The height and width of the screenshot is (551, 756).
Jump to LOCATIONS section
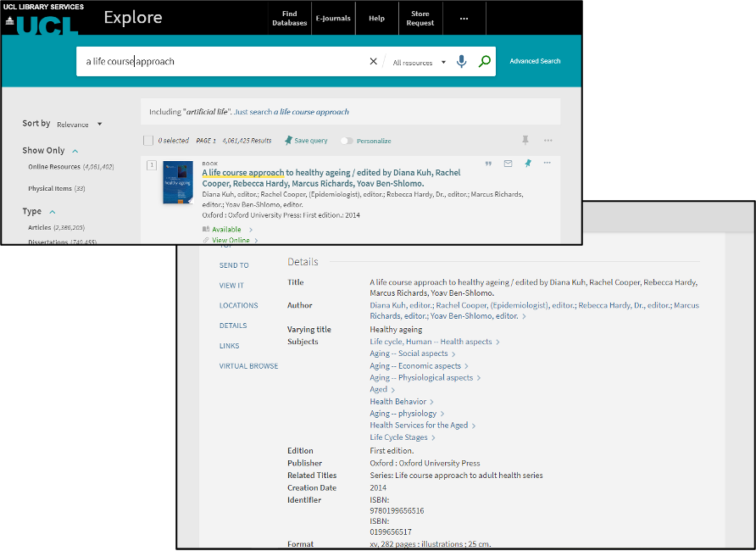tap(239, 305)
